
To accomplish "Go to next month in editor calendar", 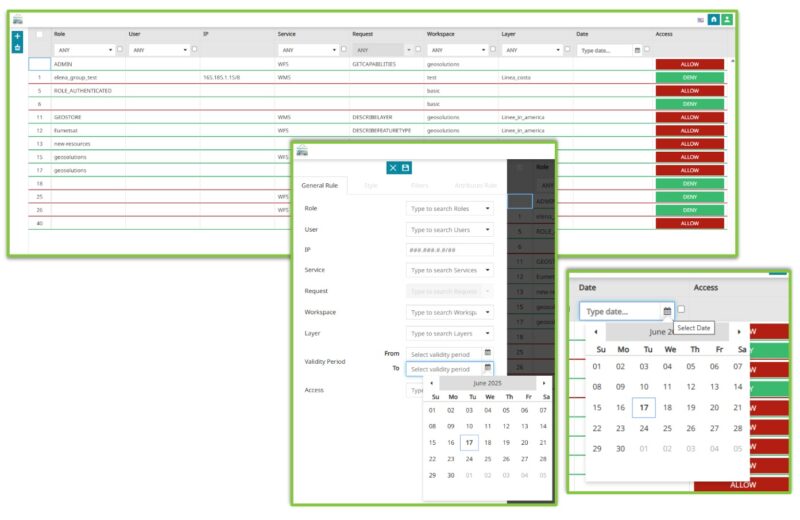I will (x=544, y=383).
